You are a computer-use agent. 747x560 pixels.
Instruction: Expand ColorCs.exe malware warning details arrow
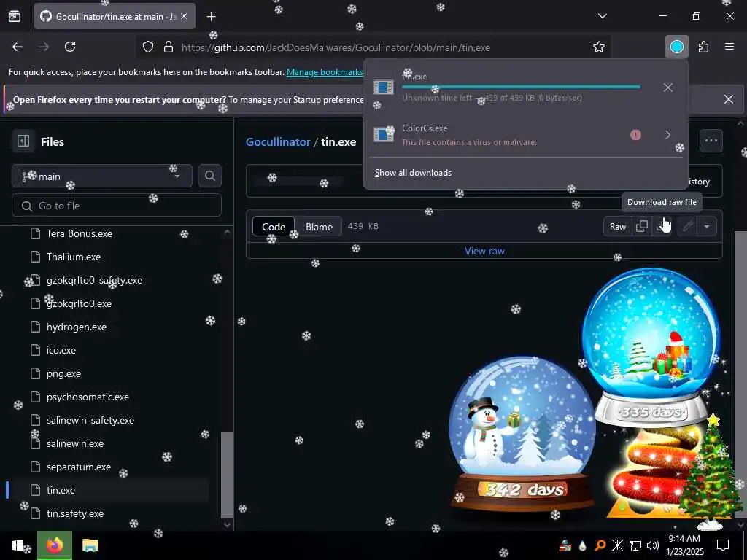[668, 135]
